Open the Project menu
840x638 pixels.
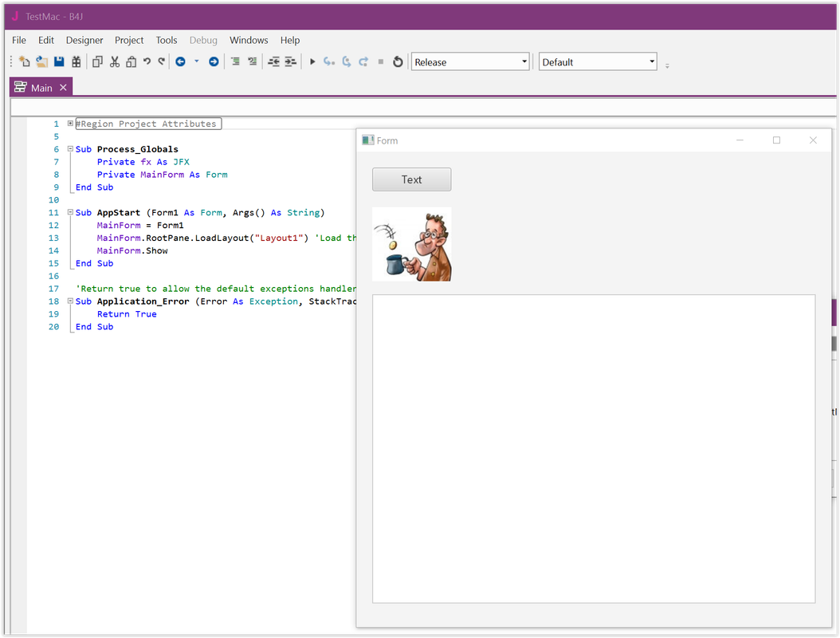click(128, 40)
